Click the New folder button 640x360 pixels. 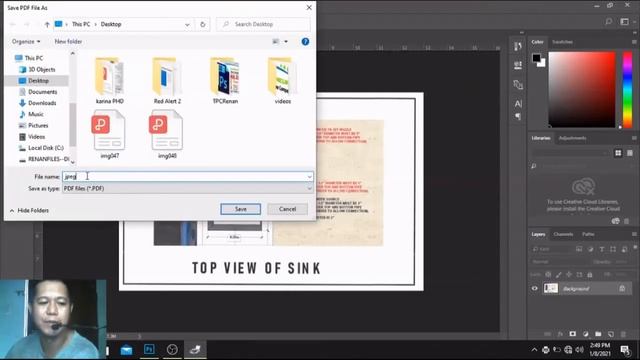click(x=68, y=41)
